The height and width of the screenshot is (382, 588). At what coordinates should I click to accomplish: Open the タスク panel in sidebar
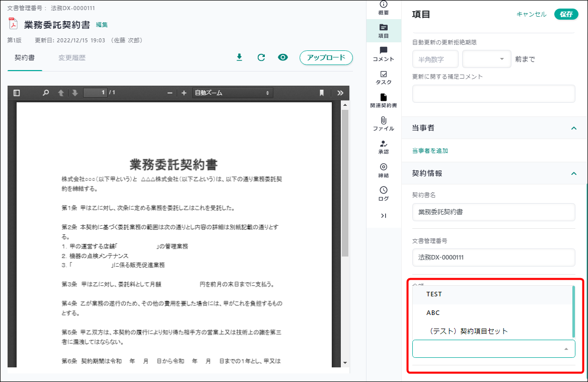coord(384,77)
